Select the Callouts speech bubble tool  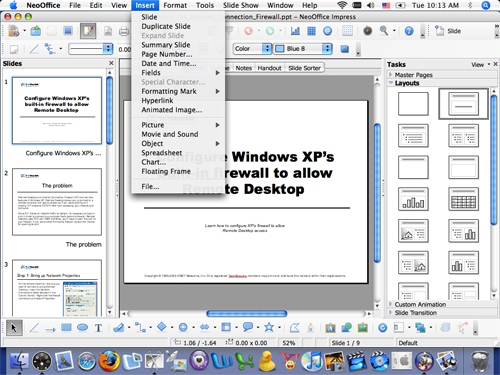click(x=248, y=327)
